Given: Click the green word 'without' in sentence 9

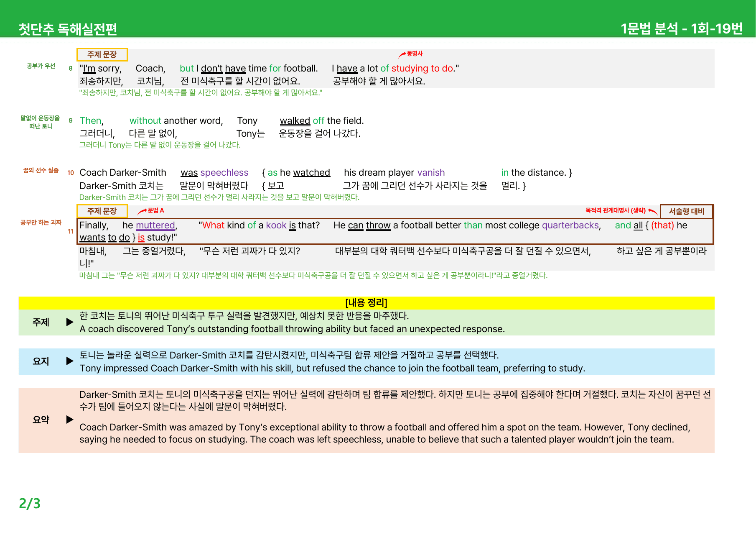Looking at the screenshot, I should click(x=145, y=120).
